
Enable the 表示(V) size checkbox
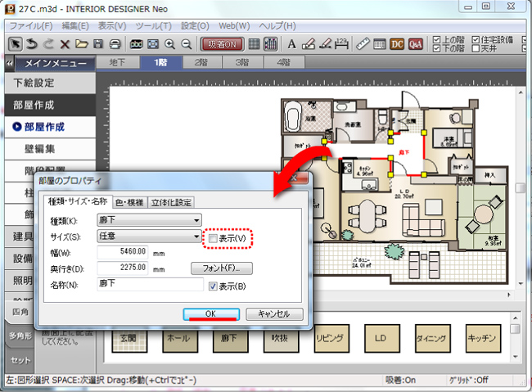tap(213, 237)
